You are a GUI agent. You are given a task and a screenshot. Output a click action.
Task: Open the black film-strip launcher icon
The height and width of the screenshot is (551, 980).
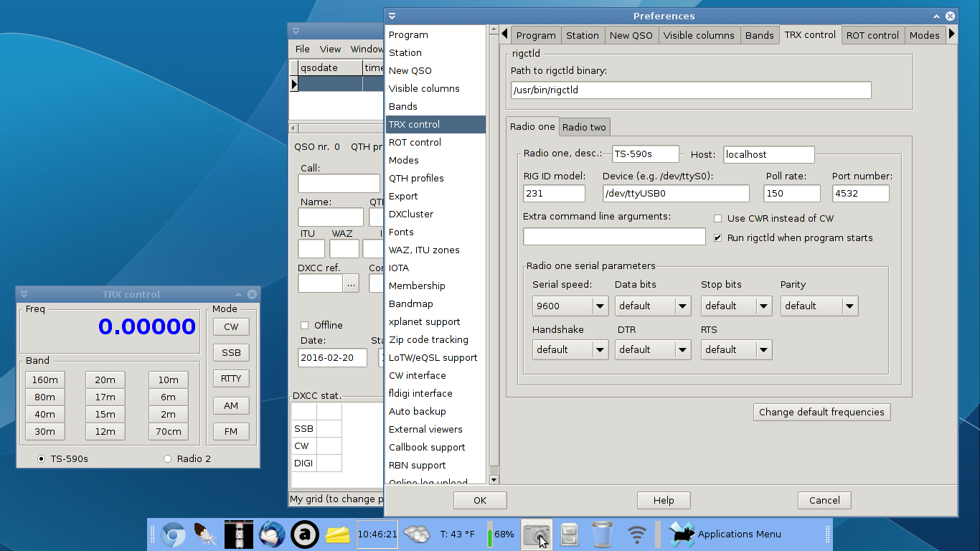coord(239,534)
